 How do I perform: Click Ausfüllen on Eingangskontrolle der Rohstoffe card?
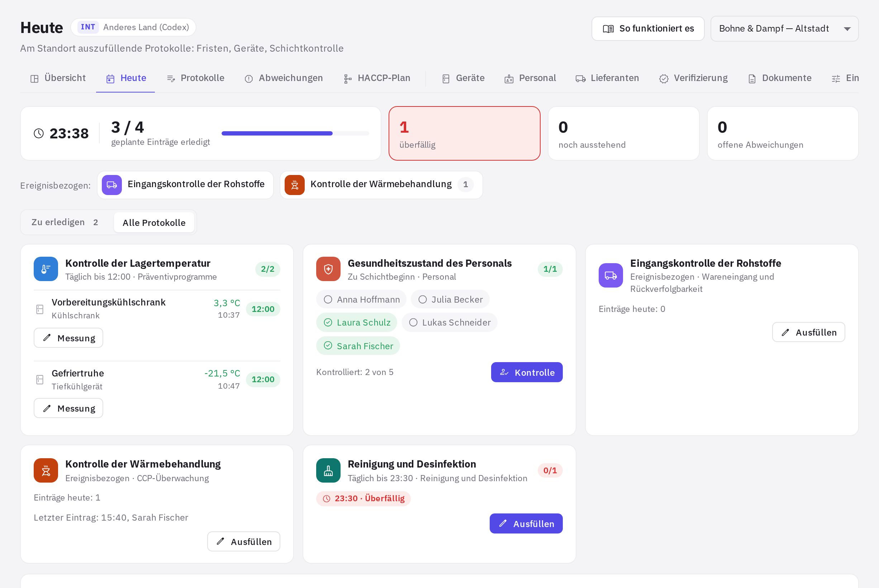[808, 332]
